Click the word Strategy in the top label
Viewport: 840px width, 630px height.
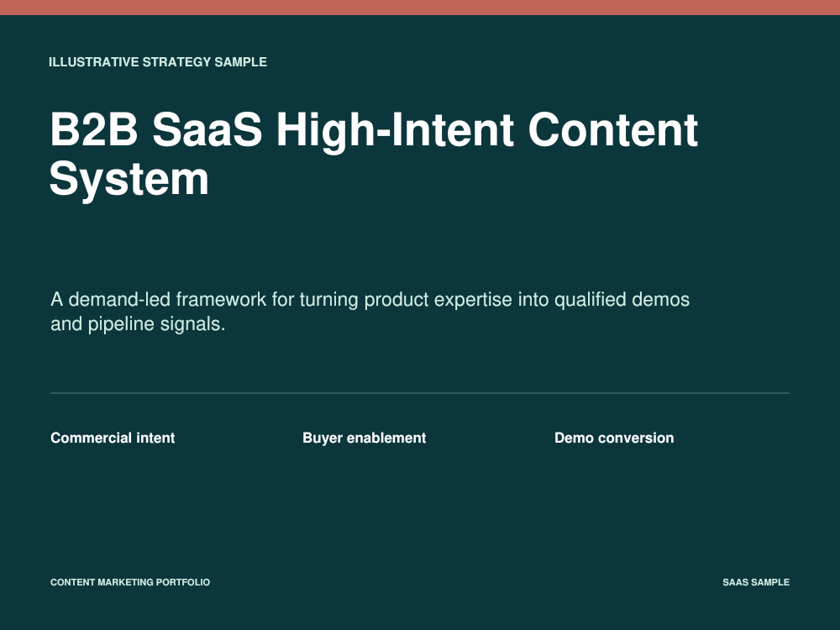click(x=176, y=62)
